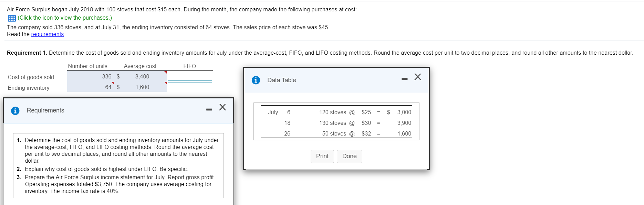The width and height of the screenshot is (644, 205).
Task: Click Done in Data Table dialog
Action: tap(350, 156)
